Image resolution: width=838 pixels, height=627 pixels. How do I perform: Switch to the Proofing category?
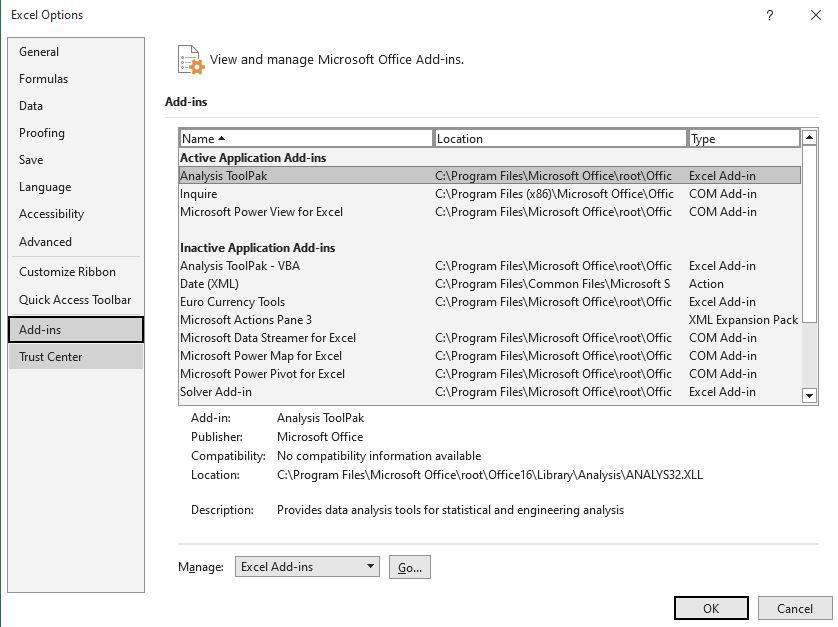tap(42, 133)
